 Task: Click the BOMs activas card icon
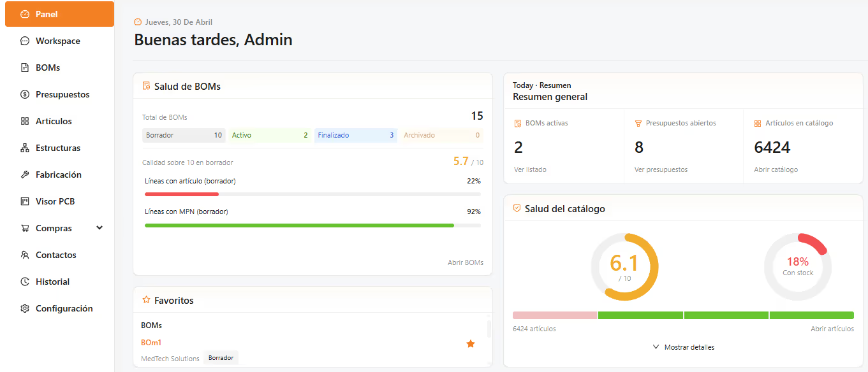(518, 123)
